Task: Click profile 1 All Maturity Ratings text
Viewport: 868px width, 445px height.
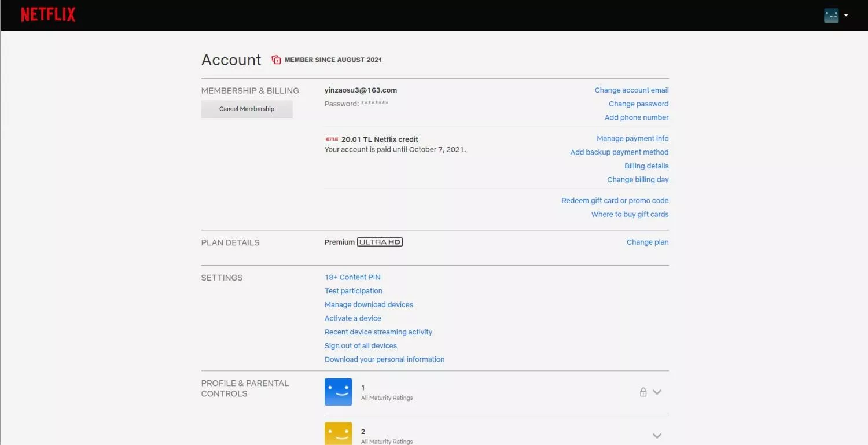Action: [387, 398]
